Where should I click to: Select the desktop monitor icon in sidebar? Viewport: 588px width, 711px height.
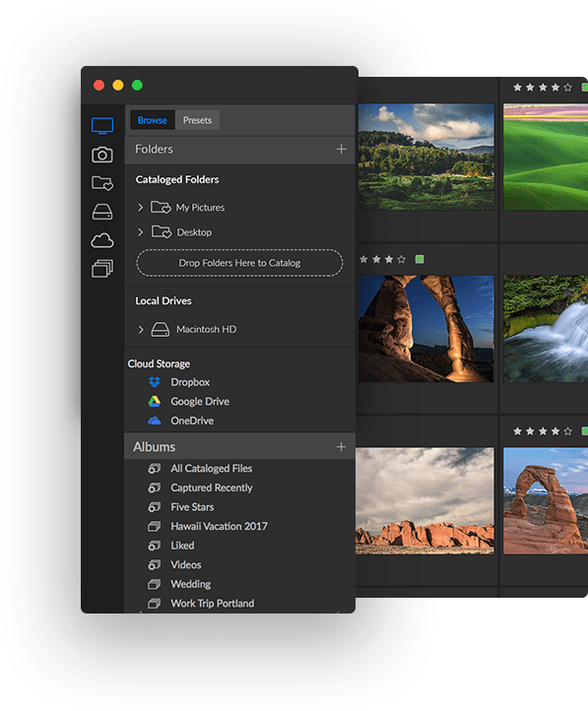(x=102, y=126)
